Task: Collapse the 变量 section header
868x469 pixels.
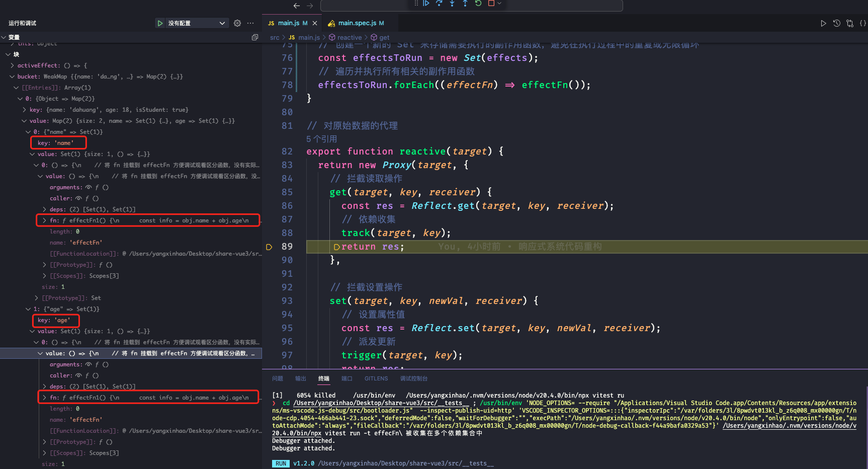Action: tap(14, 37)
